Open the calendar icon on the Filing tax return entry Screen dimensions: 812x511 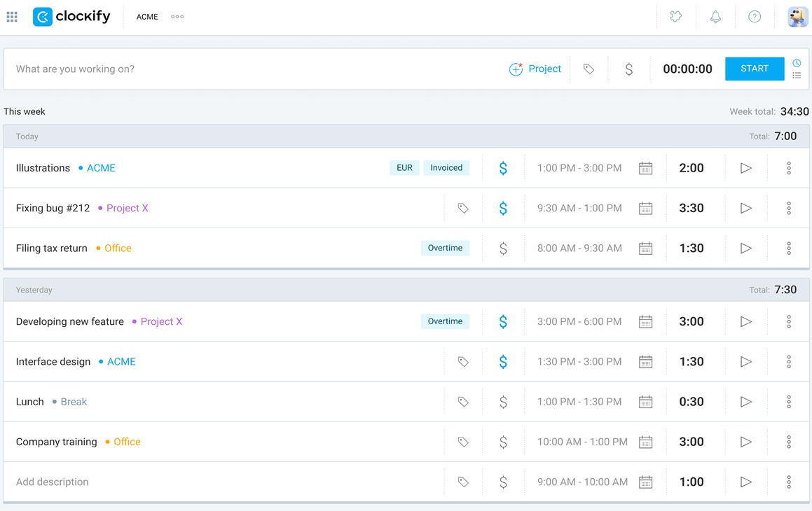click(645, 248)
